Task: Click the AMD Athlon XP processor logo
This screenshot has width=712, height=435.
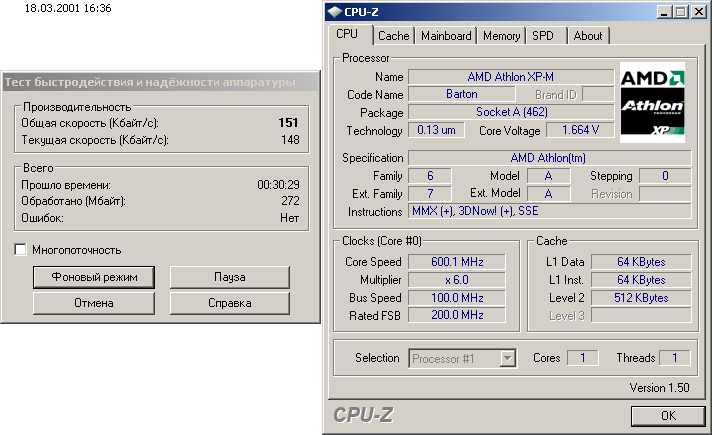Action: [x=652, y=103]
